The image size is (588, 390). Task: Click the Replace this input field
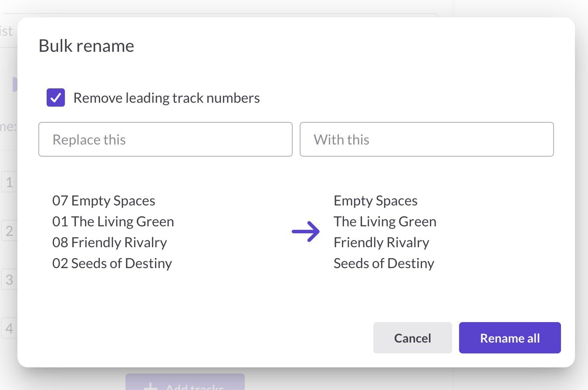pyautogui.click(x=166, y=139)
